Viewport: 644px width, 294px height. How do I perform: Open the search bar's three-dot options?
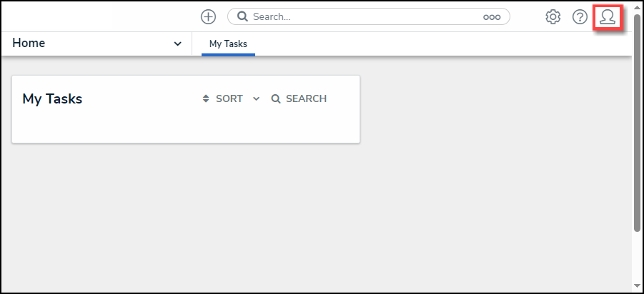pyautogui.click(x=492, y=17)
